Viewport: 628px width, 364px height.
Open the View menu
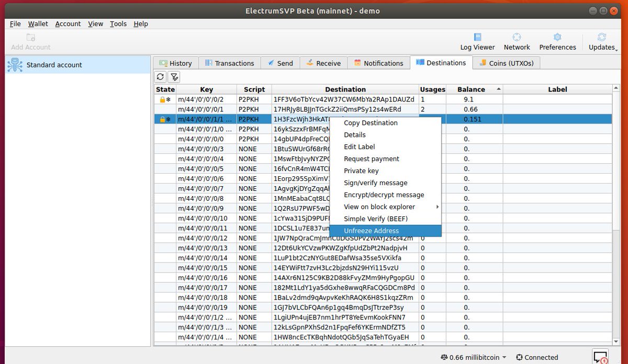(95, 24)
